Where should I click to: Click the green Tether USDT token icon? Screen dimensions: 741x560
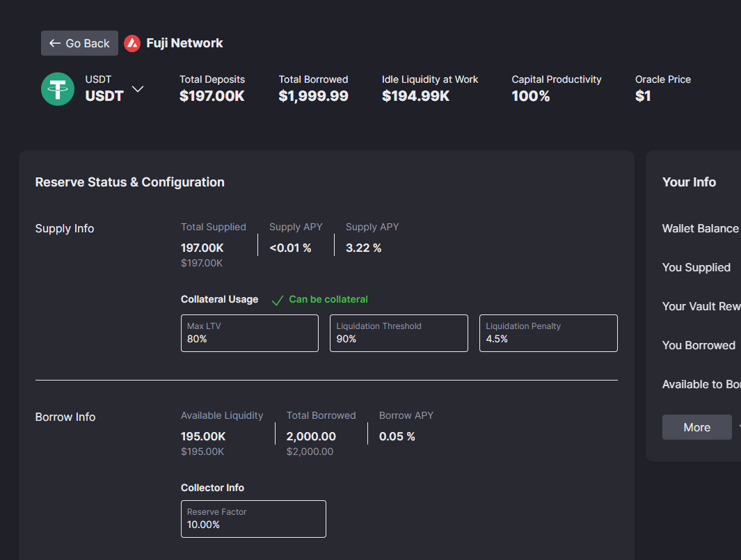(58, 89)
